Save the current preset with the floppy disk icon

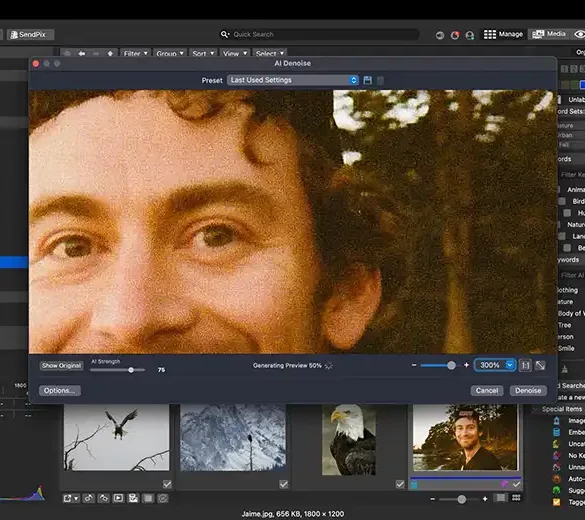pyautogui.click(x=367, y=80)
